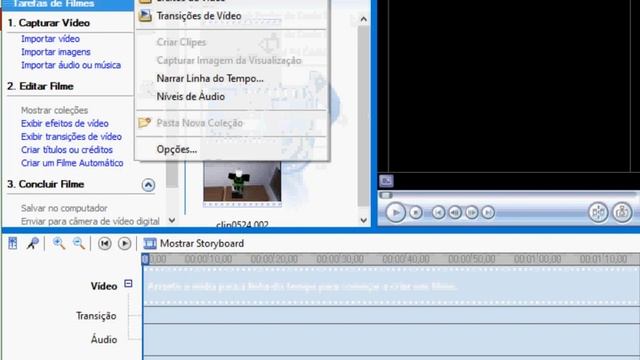Viewport: 640px width, 360px height.
Task: Click the 00:00'30,00 mark on timeline ruler
Action: (340, 259)
